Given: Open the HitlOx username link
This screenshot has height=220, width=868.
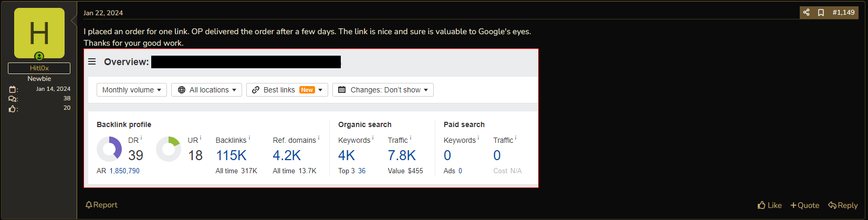Looking at the screenshot, I should click(39, 68).
